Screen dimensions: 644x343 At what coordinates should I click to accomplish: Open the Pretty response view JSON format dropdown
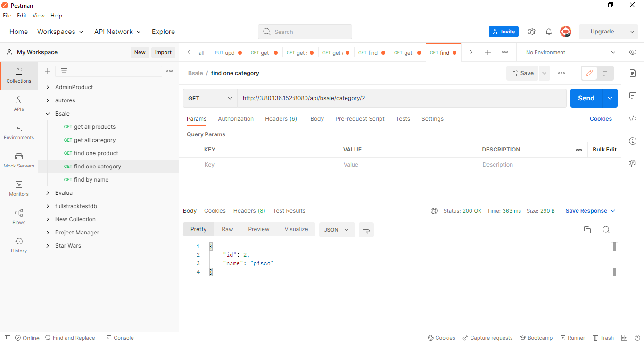[x=337, y=230]
